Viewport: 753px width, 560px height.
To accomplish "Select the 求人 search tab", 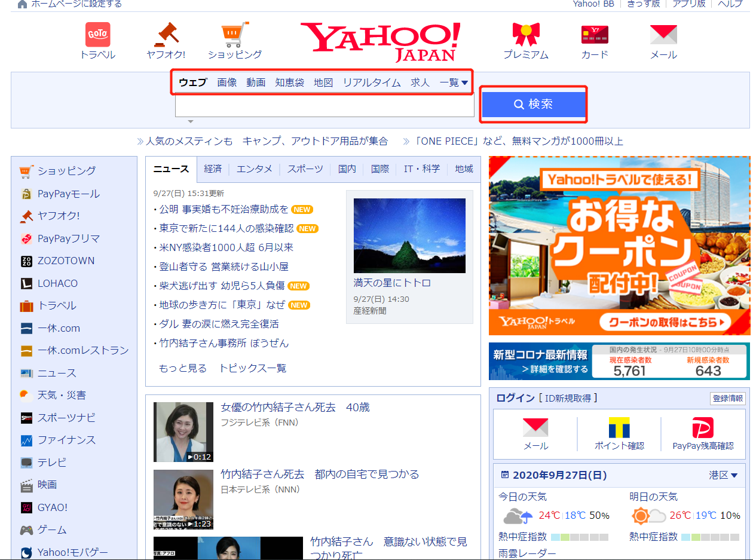I will coord(420,82).
